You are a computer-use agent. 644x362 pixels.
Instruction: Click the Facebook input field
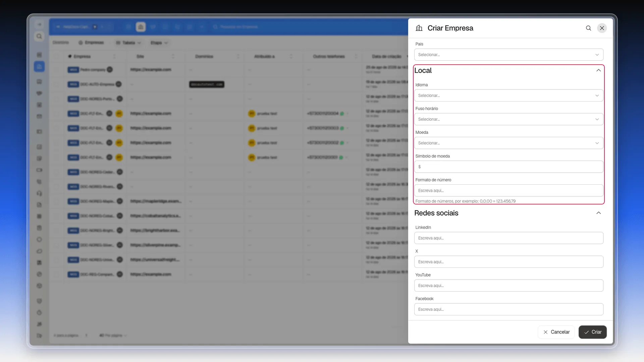click(508, 310)
